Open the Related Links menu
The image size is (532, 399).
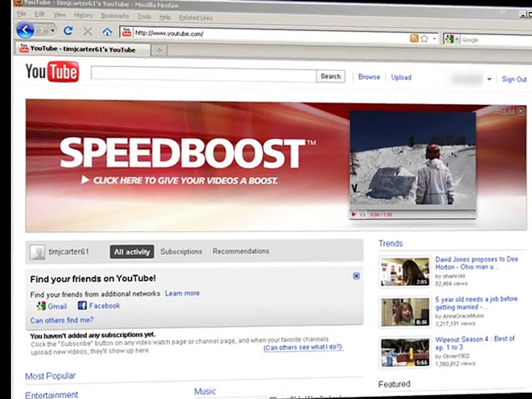click(x=196, y=18)
